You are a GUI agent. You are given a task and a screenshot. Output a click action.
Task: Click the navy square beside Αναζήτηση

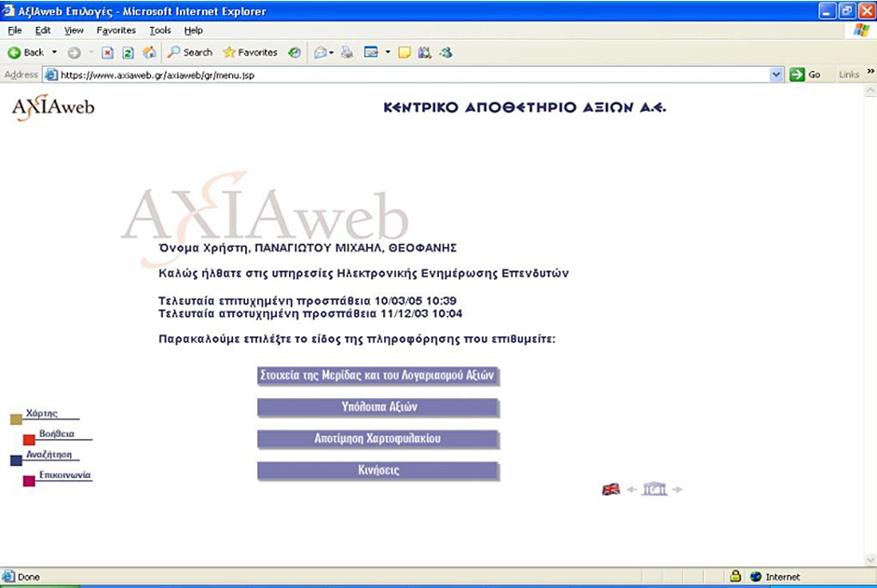coord(16,460)
